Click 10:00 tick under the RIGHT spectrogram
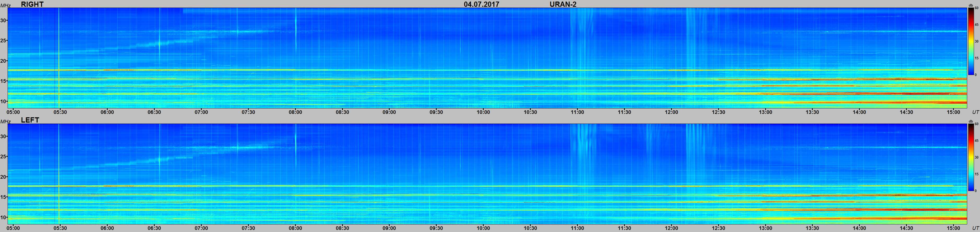The image size is (980, 232). (x=483, y=112)
